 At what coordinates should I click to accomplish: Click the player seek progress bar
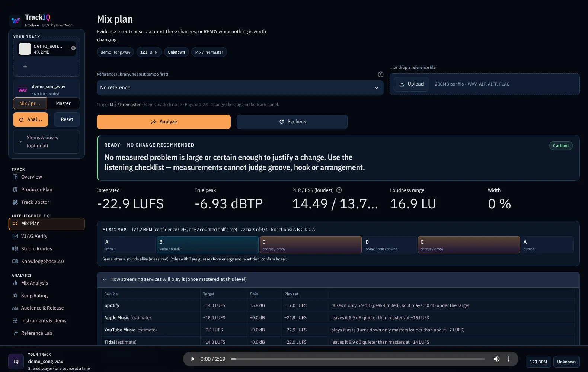(358, 359)
